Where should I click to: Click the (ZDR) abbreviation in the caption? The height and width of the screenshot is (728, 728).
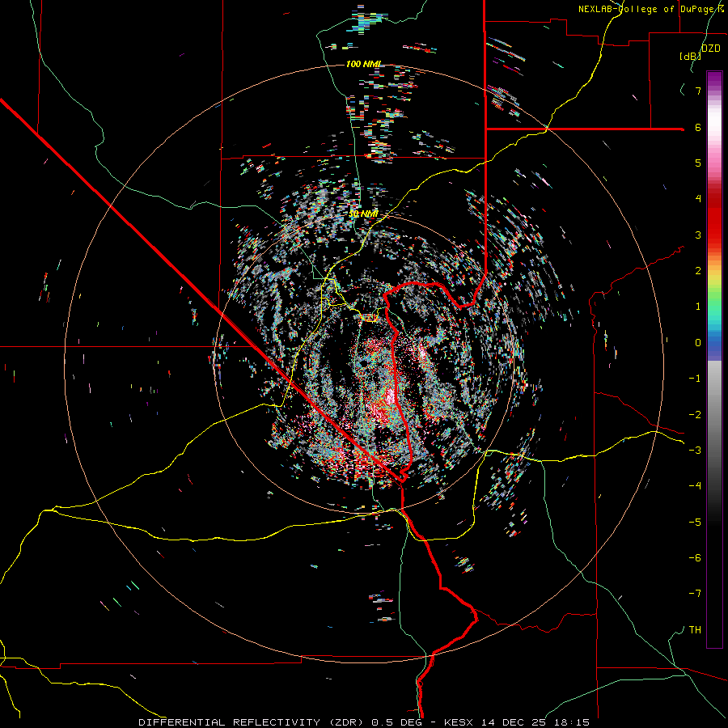pyautogui.click(x=346, y=722)
